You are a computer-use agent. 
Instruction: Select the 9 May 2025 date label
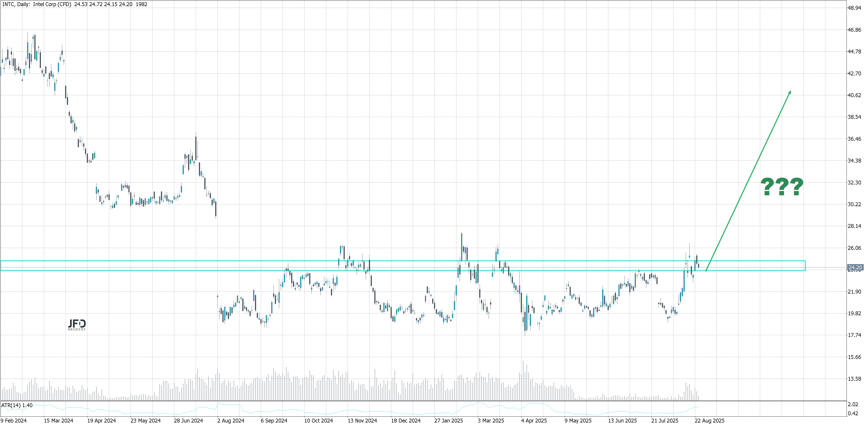tap(578, 421)
